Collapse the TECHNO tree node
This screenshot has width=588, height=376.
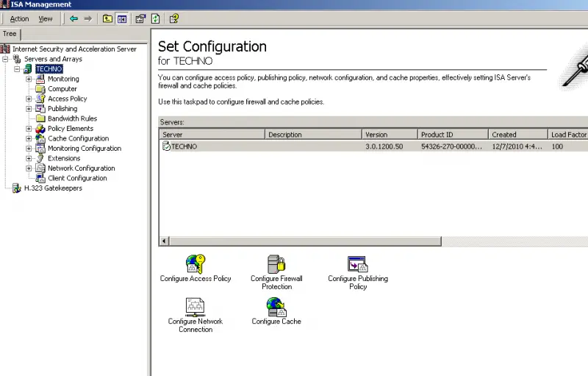click(17, 69)
